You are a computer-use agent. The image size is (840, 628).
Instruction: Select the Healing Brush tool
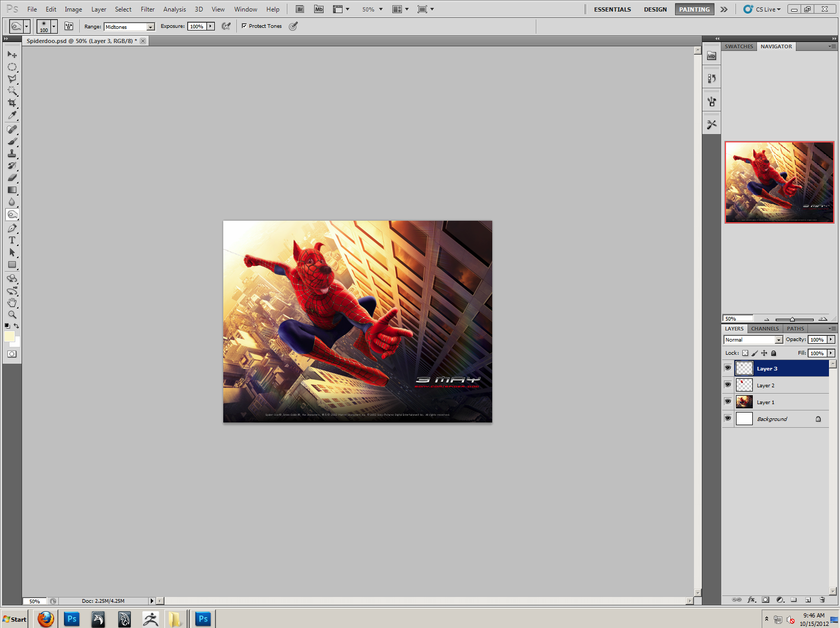click(x=12, y=129)
